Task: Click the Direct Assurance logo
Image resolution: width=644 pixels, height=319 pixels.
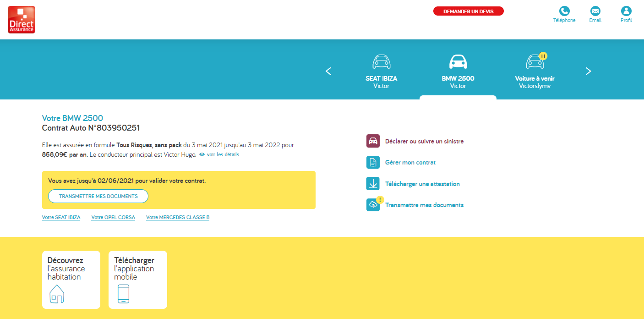Action: coord(22,20)
